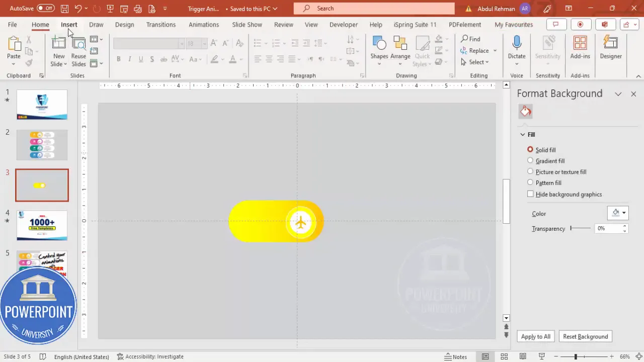Click the Reset Background button
This screenshot has width=644, height=362.
(x=586, y=337)
